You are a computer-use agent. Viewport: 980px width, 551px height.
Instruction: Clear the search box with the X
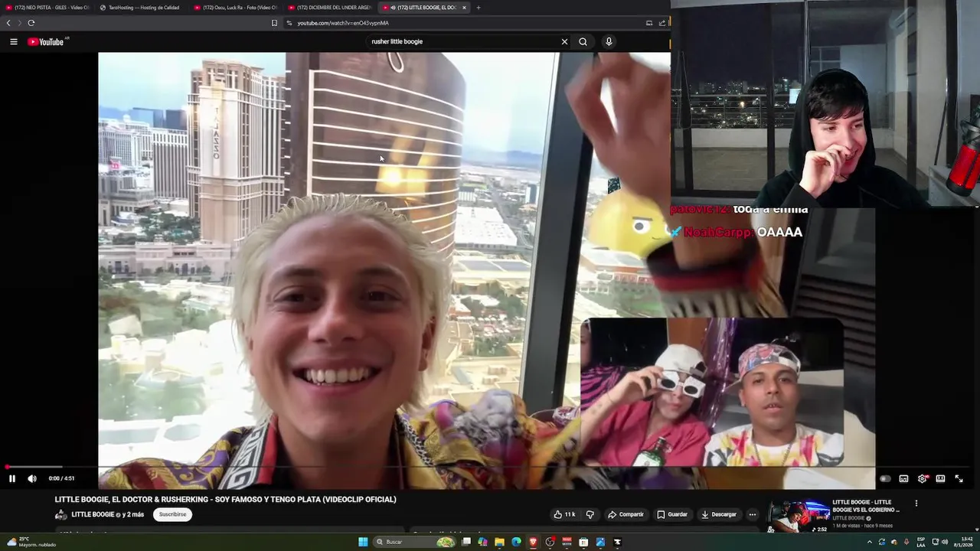coord(565,41)
